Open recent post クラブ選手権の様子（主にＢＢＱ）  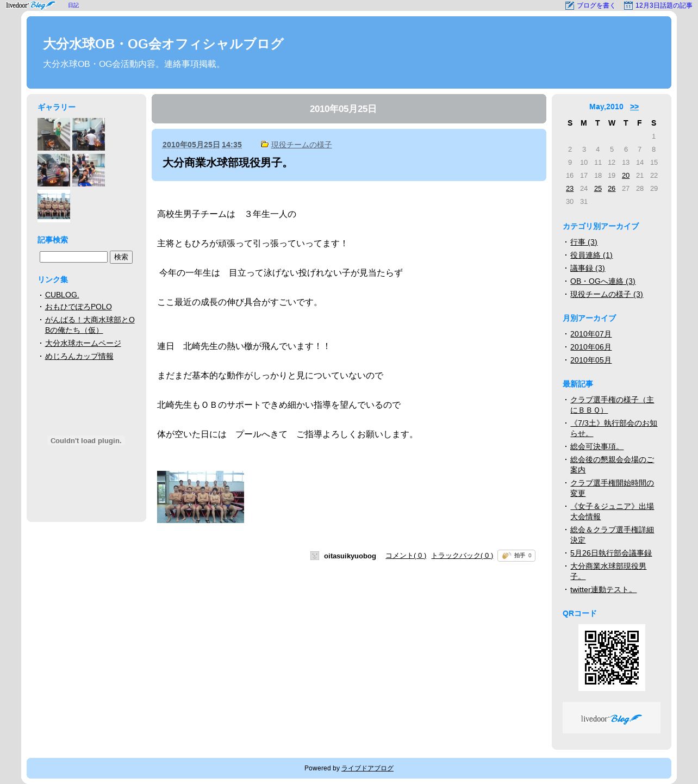(612, 405)
